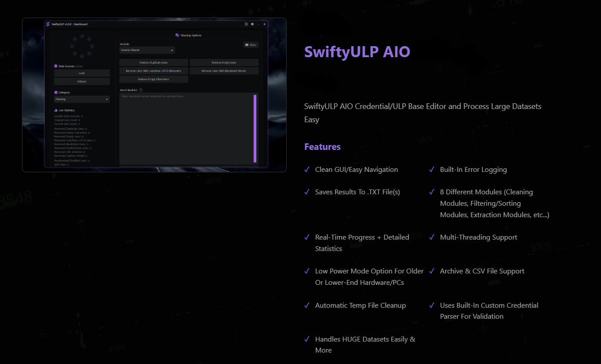The height and width of the screenshot is (364, 601).
Task: Click the help question mark beside Word Blacklist
Action: [141, 90]
